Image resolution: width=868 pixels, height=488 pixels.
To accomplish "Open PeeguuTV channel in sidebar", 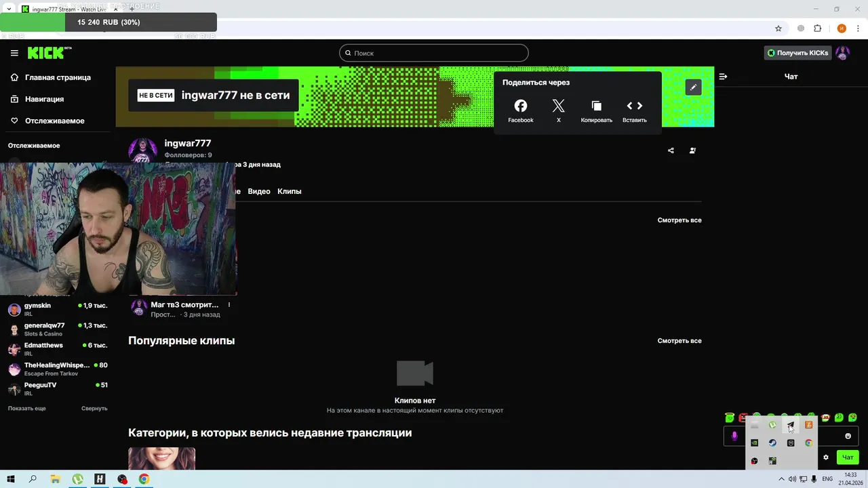I will click(x=57, y=388).
